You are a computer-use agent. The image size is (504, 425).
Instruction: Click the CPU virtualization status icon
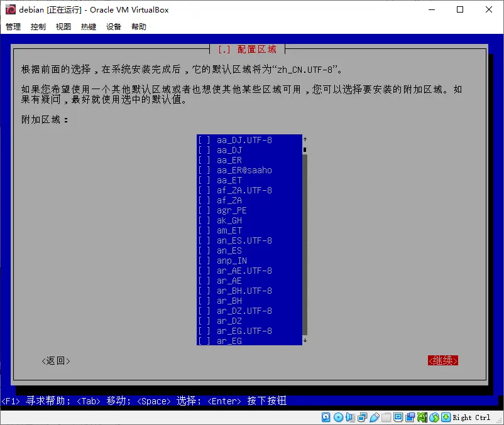pyautogui.click(x=422, y=417)
